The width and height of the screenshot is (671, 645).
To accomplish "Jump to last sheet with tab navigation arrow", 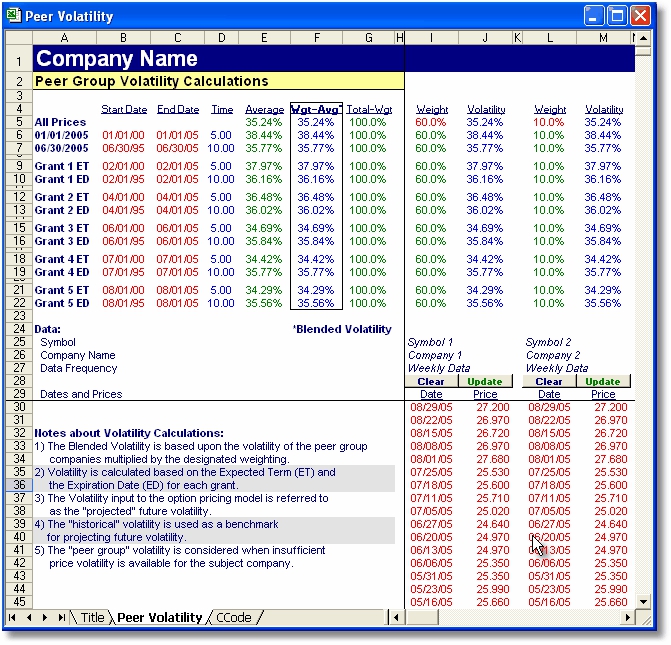I will point(61,618).
